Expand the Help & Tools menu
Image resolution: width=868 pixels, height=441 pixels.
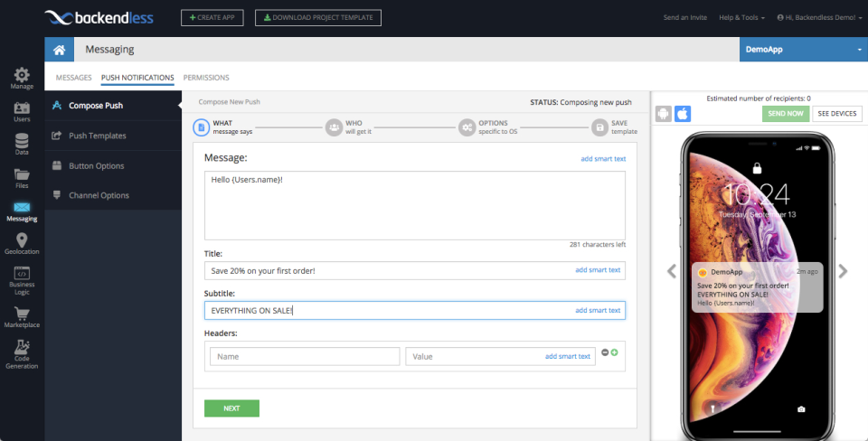[x=741, y=18]
